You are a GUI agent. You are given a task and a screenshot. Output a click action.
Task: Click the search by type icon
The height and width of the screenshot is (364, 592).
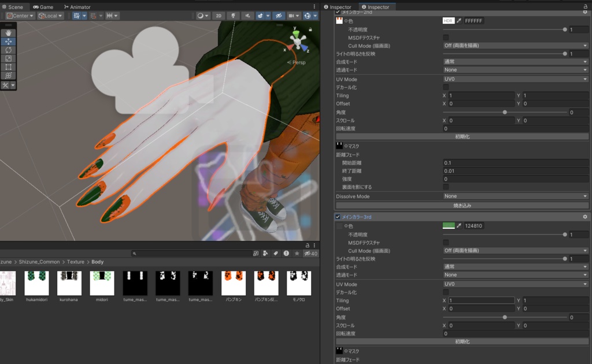pyautogui.click(x=265, y=254)
